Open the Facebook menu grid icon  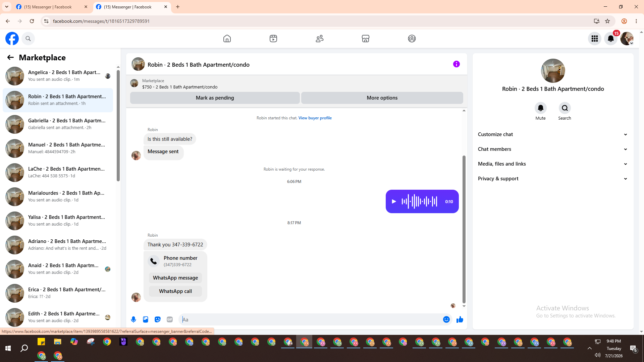pyautogui.click(x=595, y=39)
